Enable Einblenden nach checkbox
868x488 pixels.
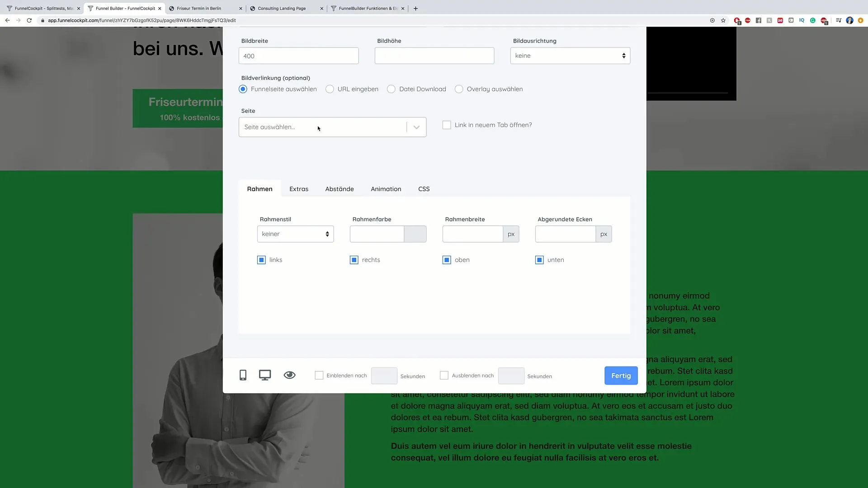(319, 375)
